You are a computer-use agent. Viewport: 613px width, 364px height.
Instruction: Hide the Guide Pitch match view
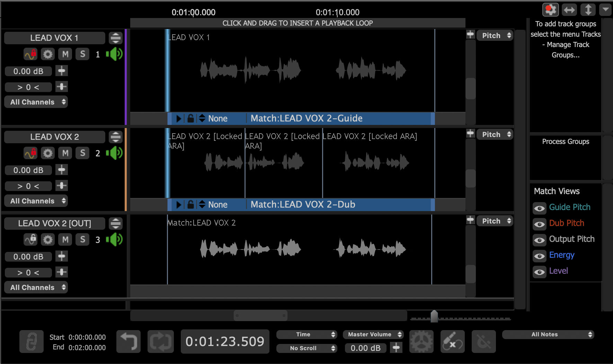539,208
